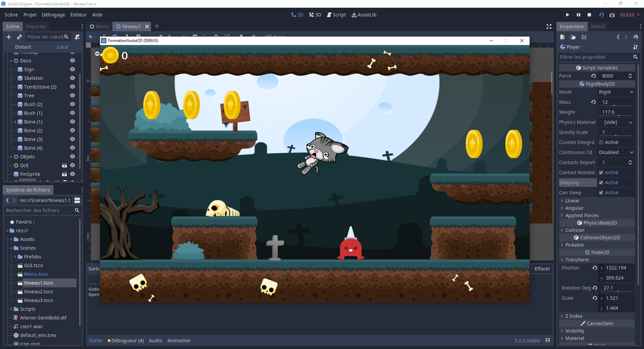Click the search icon in file search field
This screenshot has height=349, width=644.
click(x=77, y=210)
